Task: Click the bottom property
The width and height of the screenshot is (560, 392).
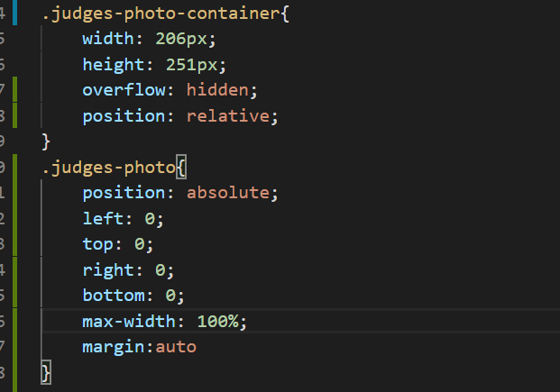Action: [x=112, y=295]
